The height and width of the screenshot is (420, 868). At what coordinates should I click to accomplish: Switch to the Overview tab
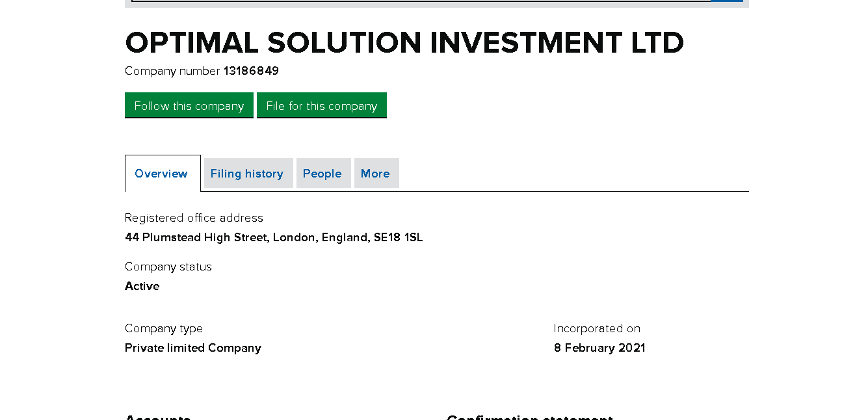pos(161,174)
